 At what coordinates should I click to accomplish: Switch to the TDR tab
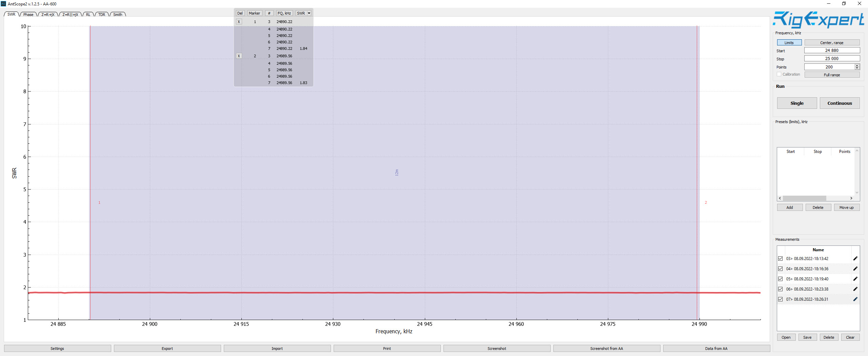click(102, 14)
